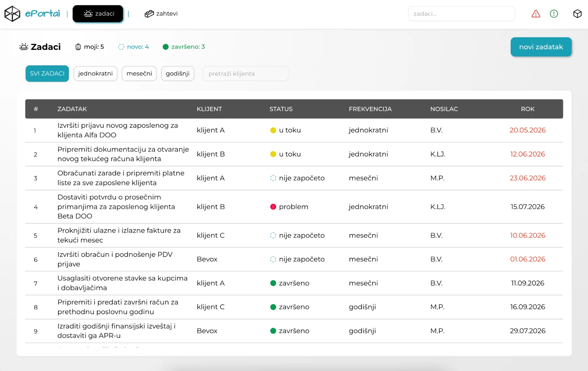Click K.LJ. assignee in row 2

438,154
